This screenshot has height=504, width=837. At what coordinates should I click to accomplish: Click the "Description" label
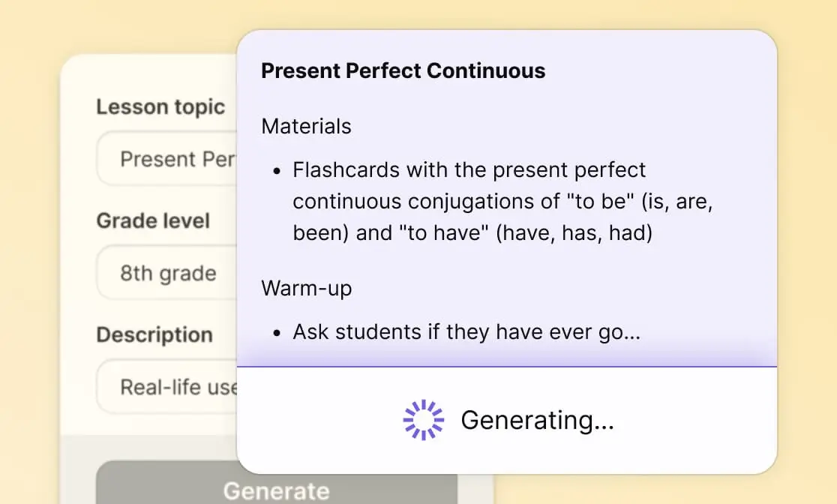pyautogui.click(x=154, y=334)
